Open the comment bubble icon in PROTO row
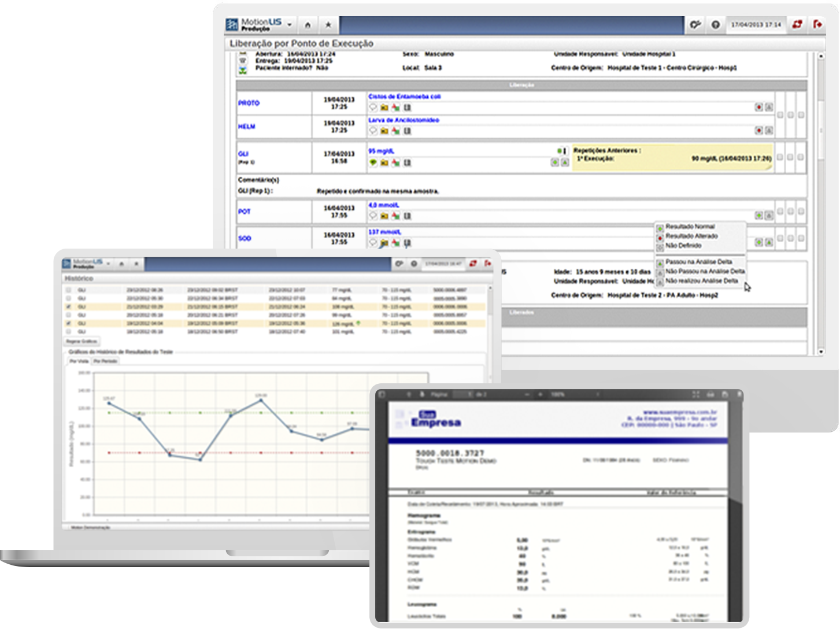Screen dimensions: 840x629 (373, 108)
